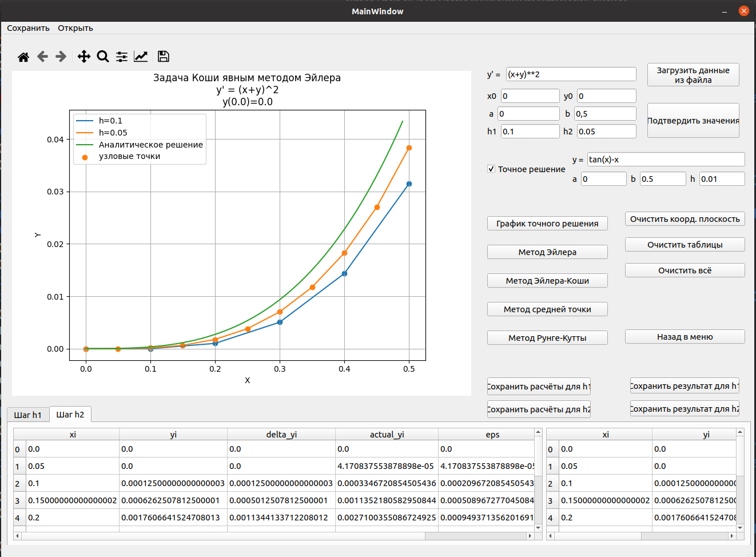Image resolution: width=756 pixels, height=557 pixels.
Task: Open the edit axis and curve parameters icon
Action: click(141, 57)
